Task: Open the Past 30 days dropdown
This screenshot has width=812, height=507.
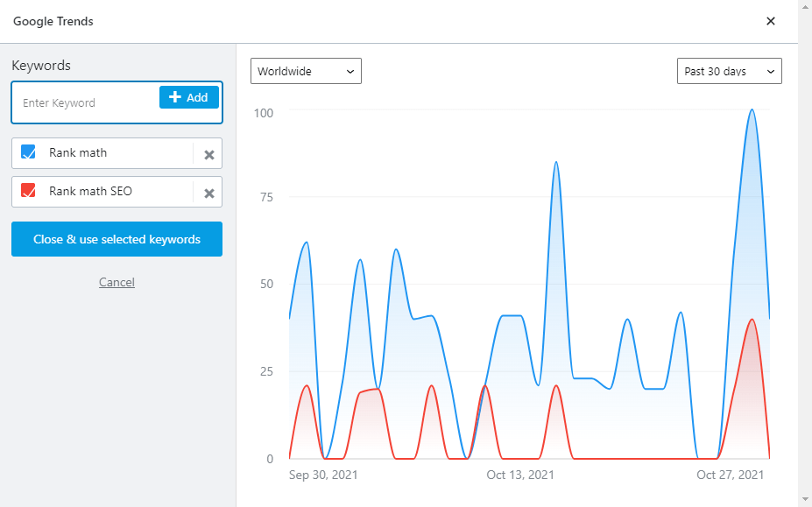Action: coord(729,71)
